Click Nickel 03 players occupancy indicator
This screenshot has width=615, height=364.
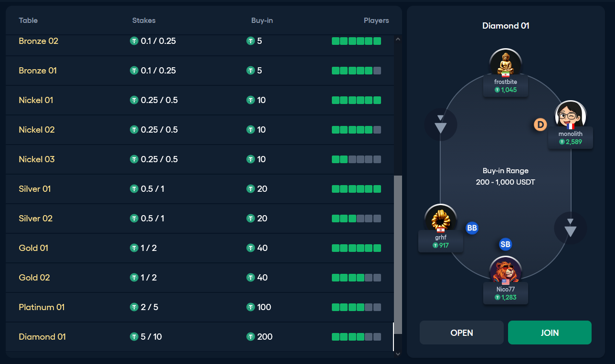(356, 159)
